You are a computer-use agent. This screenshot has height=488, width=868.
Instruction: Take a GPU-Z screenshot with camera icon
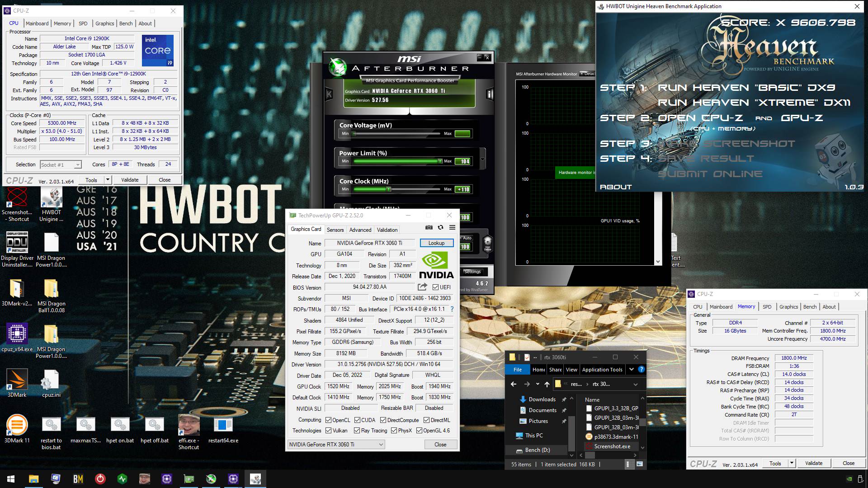tap(429, 227)
